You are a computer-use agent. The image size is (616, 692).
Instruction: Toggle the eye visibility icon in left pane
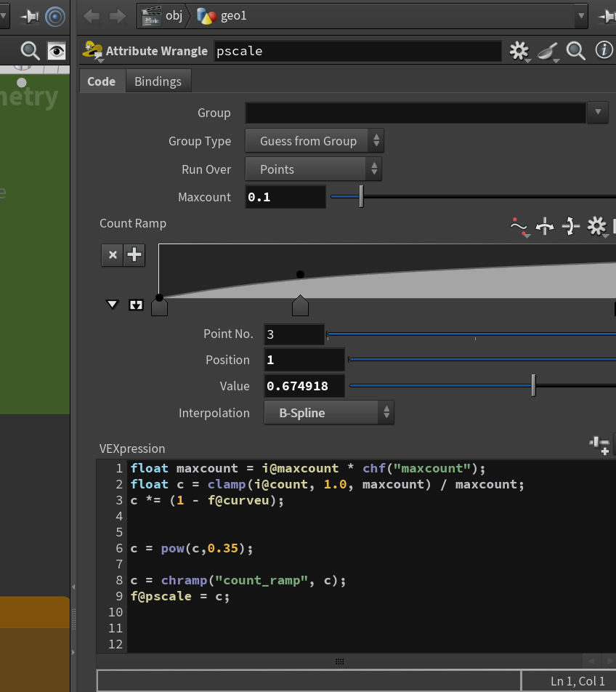pyautogui.click(x=57, y=51)
